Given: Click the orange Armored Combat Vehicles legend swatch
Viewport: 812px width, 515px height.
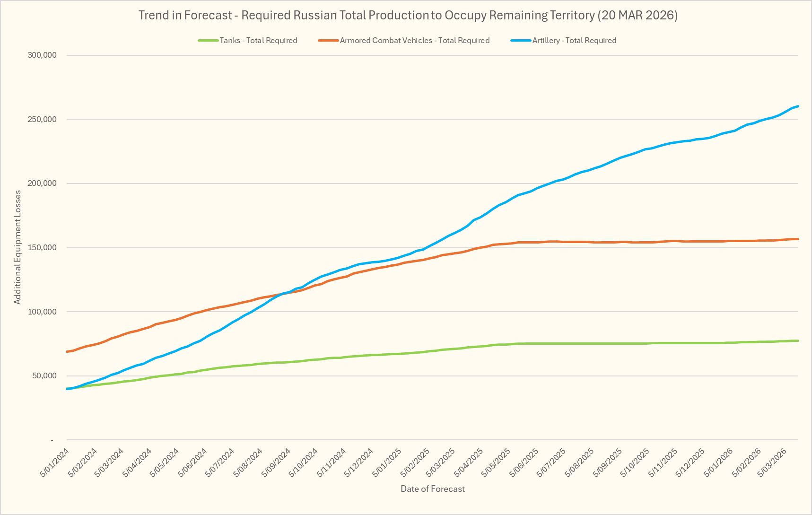Looking at the screenshot, I should [328, 41].
